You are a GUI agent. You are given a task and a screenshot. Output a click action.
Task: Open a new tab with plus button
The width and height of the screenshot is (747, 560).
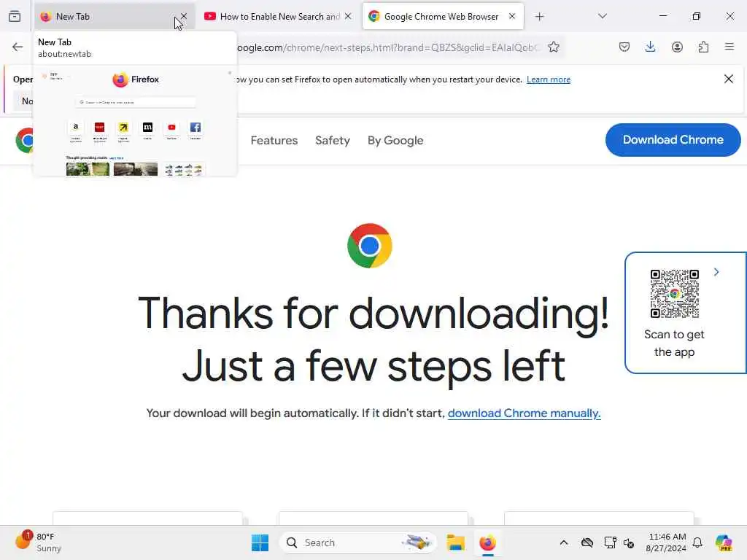coord(539,17)
